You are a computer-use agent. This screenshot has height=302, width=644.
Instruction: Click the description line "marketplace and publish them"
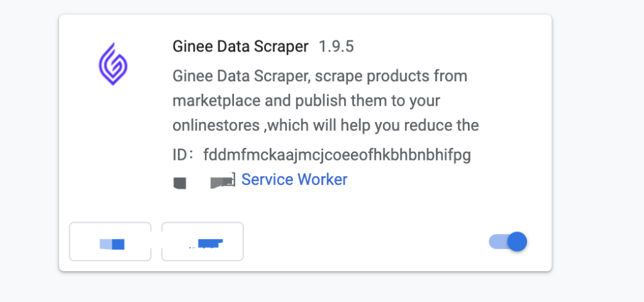click(306, 101)
